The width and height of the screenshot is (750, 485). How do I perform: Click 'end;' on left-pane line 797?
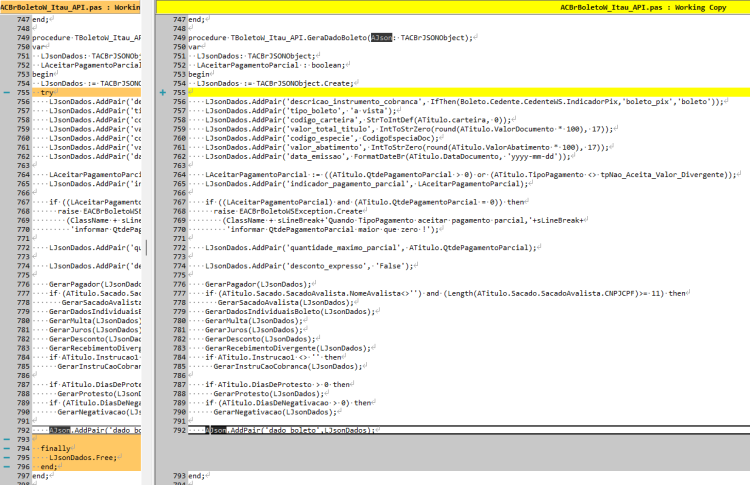click(x=40, y=475)
